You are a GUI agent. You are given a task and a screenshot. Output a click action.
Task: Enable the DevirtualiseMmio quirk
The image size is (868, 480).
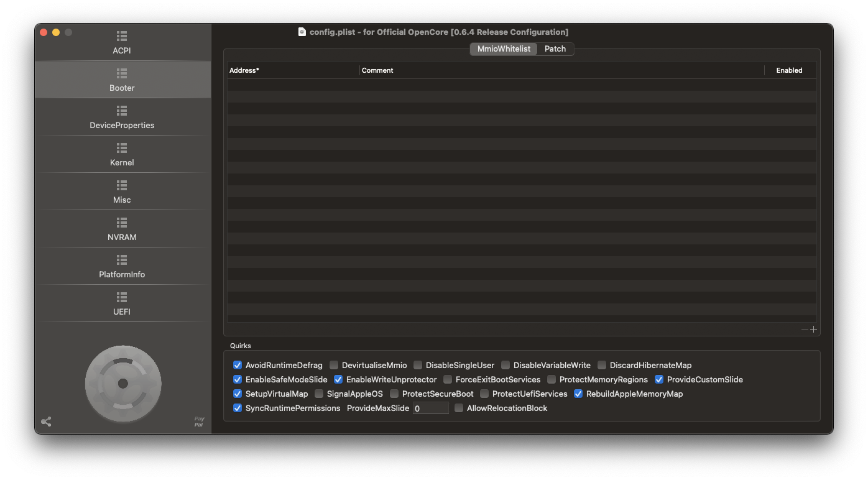click(333, 365)
